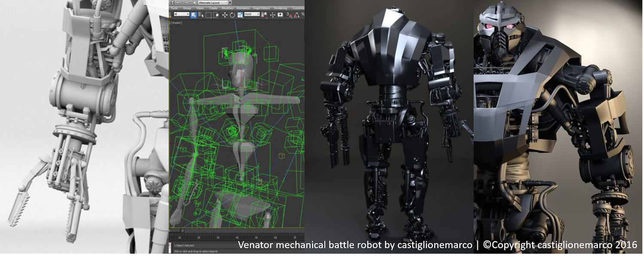Activate the Select and Scale tool
The height and width of the screenshot is (258, 644).
(239, 14)
